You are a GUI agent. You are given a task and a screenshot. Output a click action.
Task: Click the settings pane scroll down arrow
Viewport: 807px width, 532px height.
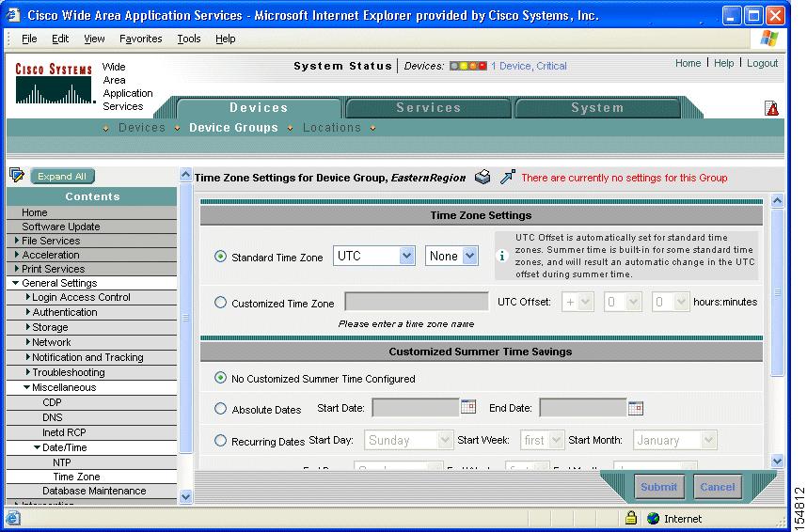[x=777, y=461]
